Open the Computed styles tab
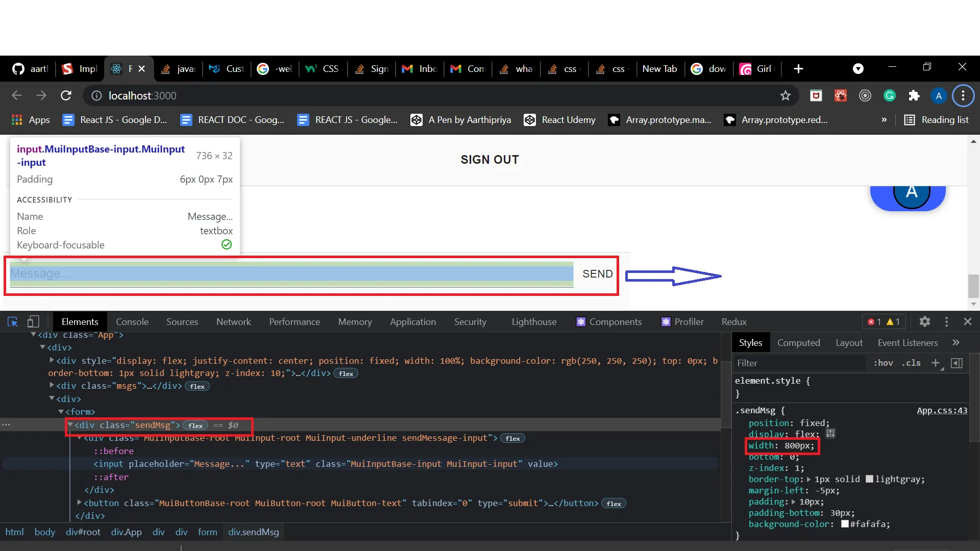 (798, 343)
